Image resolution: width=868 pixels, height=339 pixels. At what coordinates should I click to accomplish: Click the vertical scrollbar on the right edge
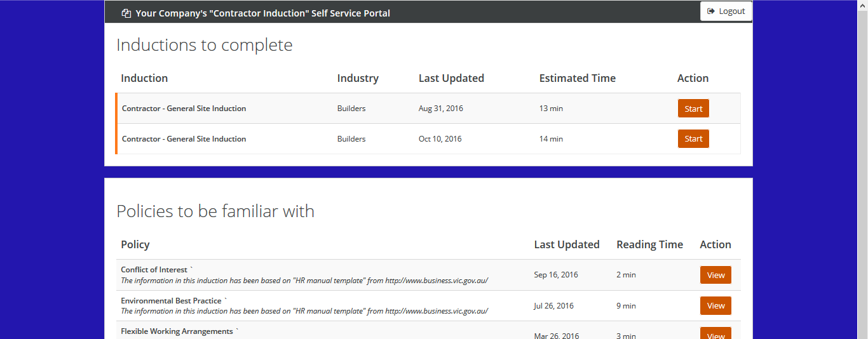point(862,169)
